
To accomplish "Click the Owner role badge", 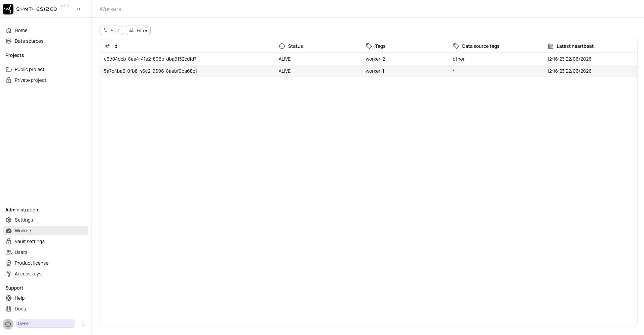I will [45, 324].
